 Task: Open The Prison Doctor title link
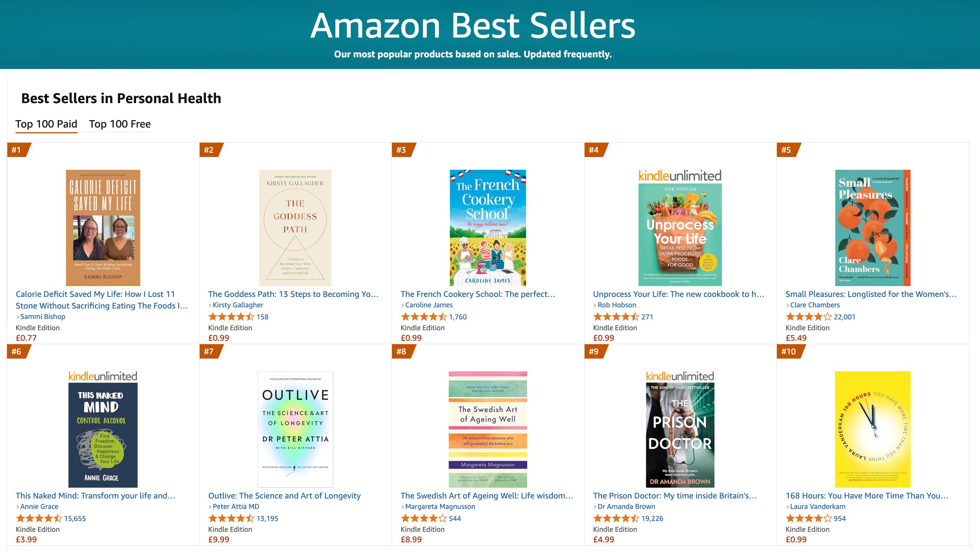[x=675, y=496]
